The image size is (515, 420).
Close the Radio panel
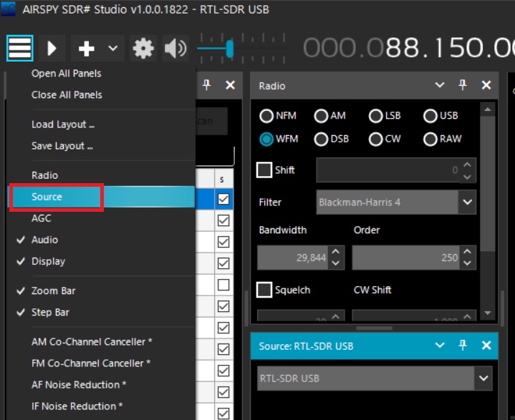tap(486, 85)
